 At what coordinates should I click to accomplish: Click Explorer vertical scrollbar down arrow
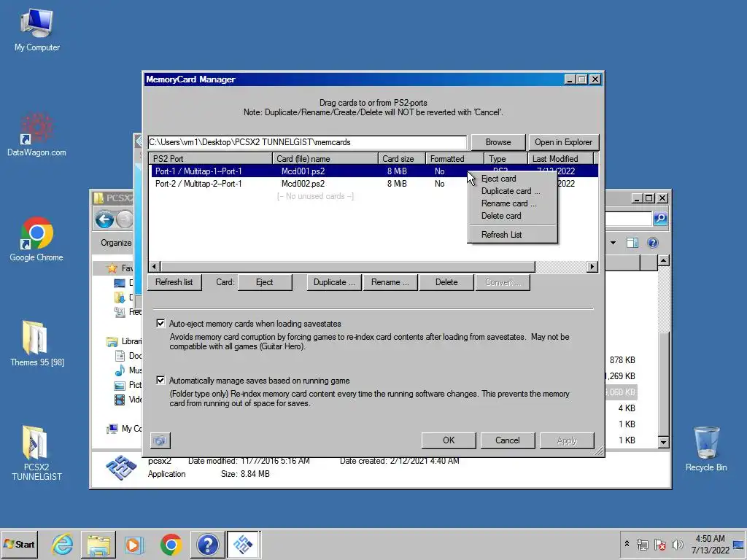(663, 443)
